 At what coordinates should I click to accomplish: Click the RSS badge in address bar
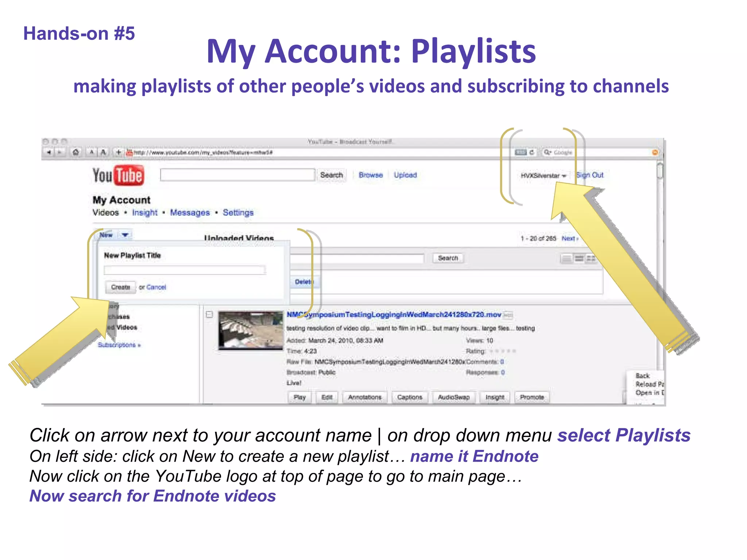tap(521, 152)
